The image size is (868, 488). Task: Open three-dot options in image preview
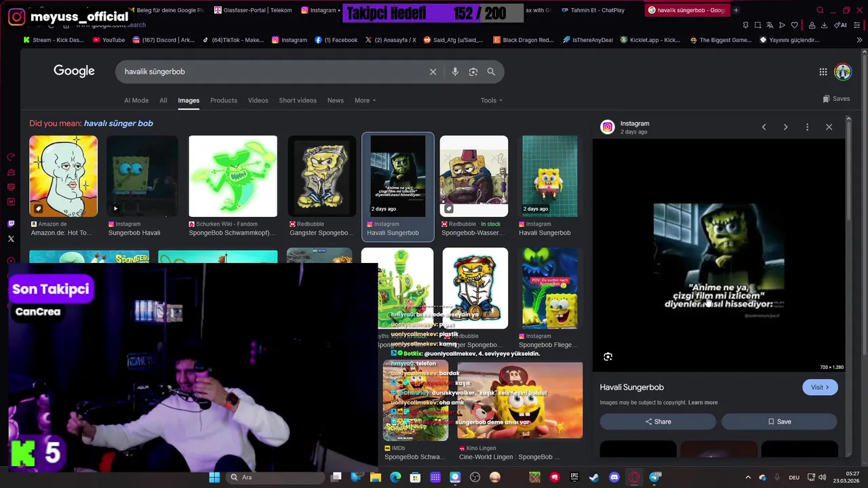(x=807, y=127)
